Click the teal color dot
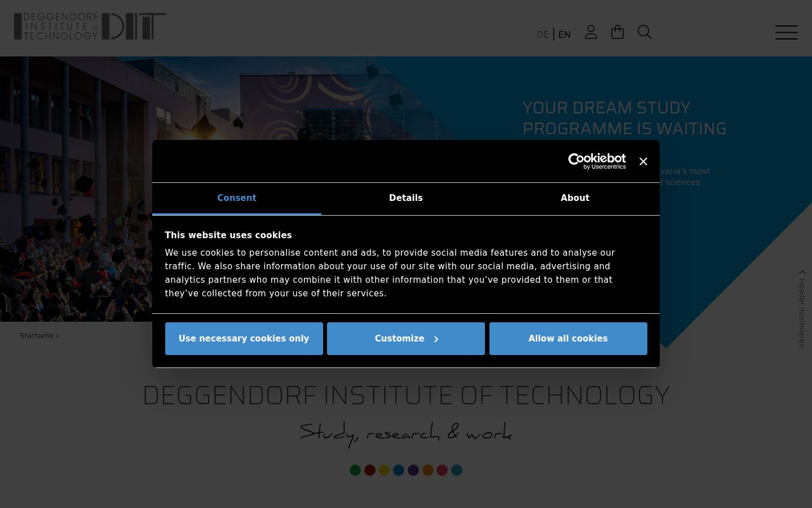 point(457,470)
